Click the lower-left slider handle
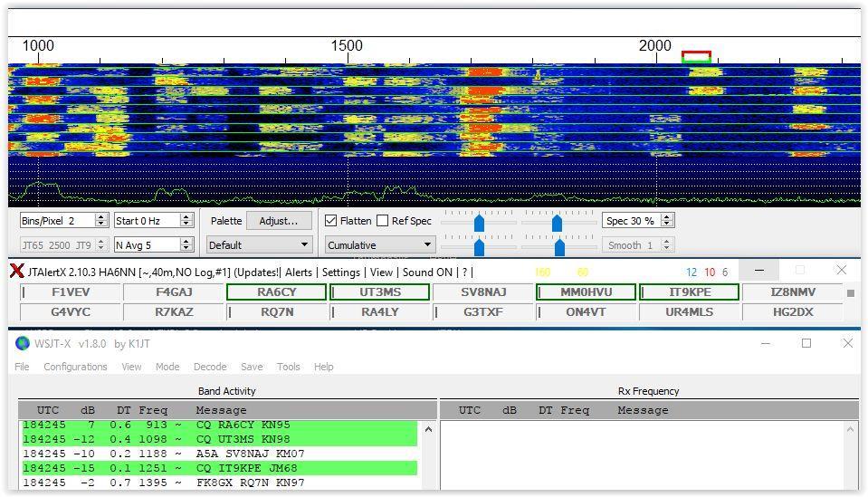 click(480, 247)
